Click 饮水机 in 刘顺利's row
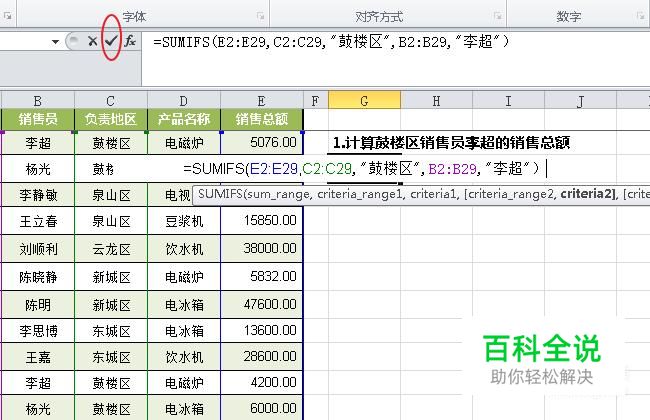Image resolution: width=650 pixels, height=420 pixels. pyautogui.click(x=184, y=248)
